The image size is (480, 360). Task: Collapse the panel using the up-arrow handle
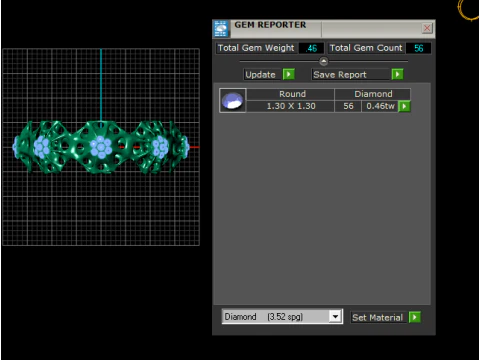pos(324,61)
